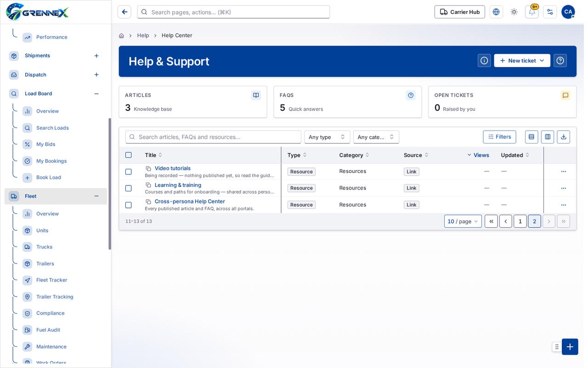The image size is (588, 368).
Task: Open the Cross-persona Help Center link
Action: pos(190,201)
